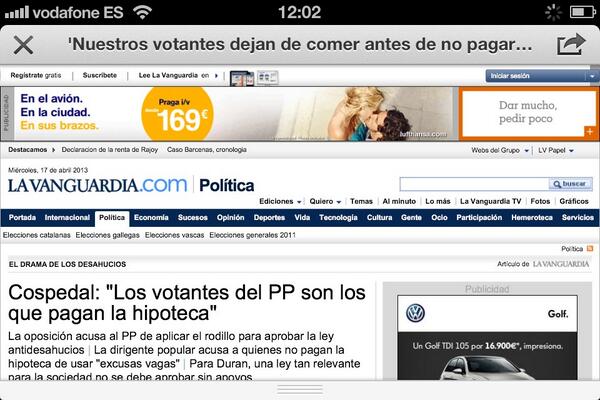Tap the cellular signal bars icon
The height and width of the screenshot is (400, 600).
coord(16,13)
